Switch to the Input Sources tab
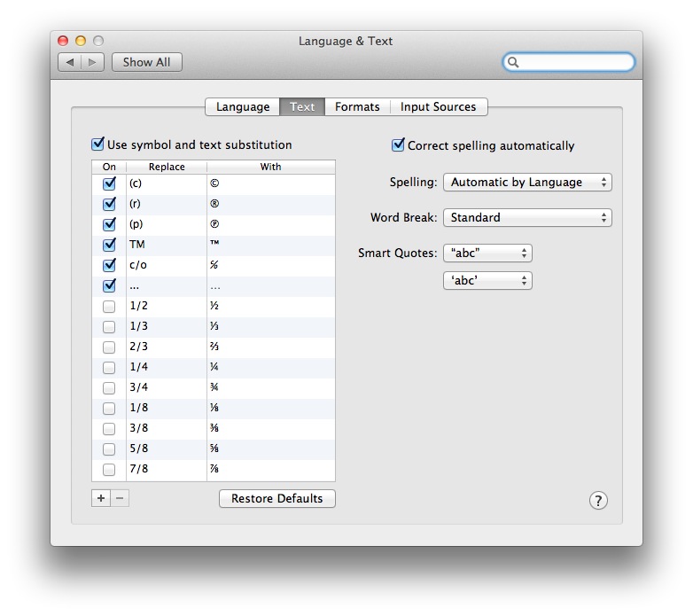 tap(438, 106)
